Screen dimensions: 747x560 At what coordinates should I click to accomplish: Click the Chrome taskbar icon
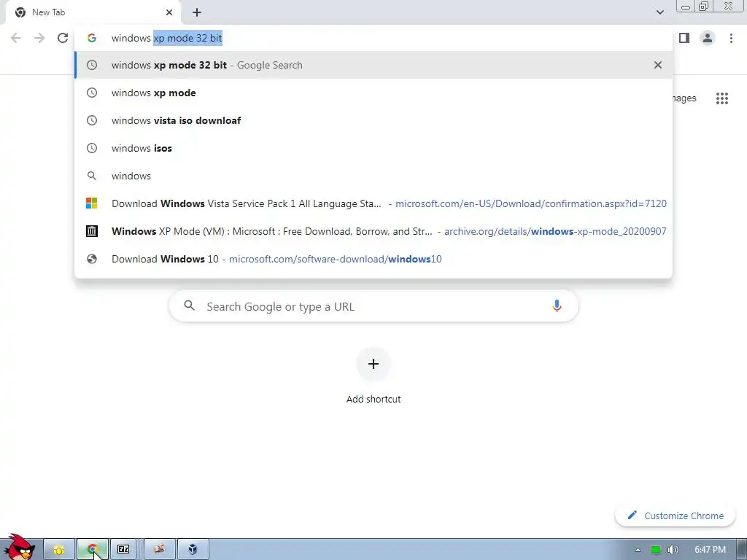[x=93, y=550]
